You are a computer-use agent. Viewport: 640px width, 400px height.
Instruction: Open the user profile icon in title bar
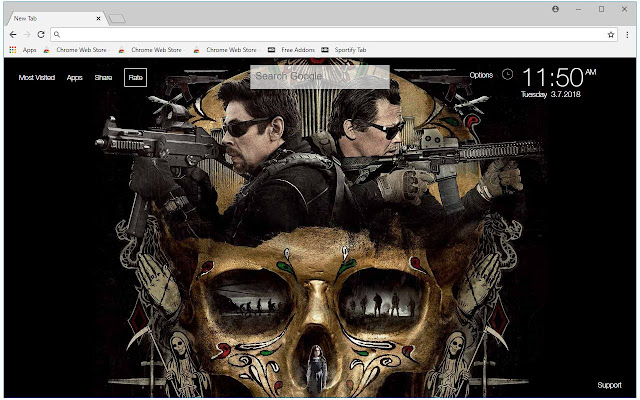[x=556, y=9]
